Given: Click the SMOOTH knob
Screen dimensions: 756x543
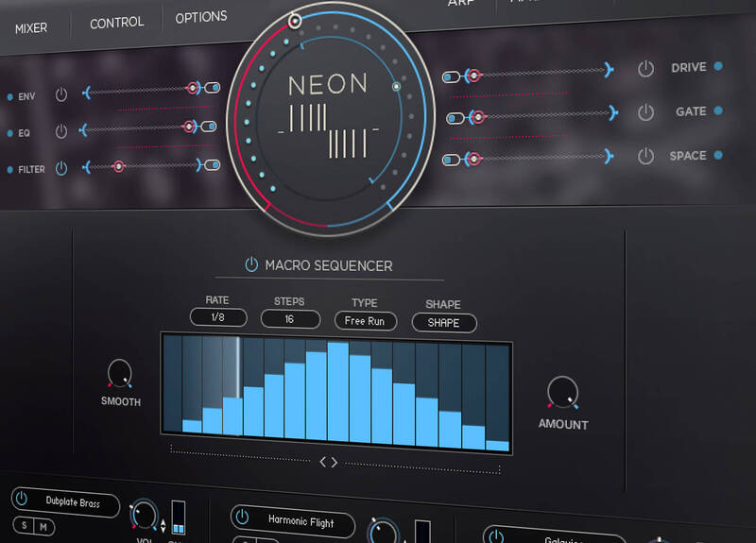Looking at the screenshot, I should (x=120, y=373).
